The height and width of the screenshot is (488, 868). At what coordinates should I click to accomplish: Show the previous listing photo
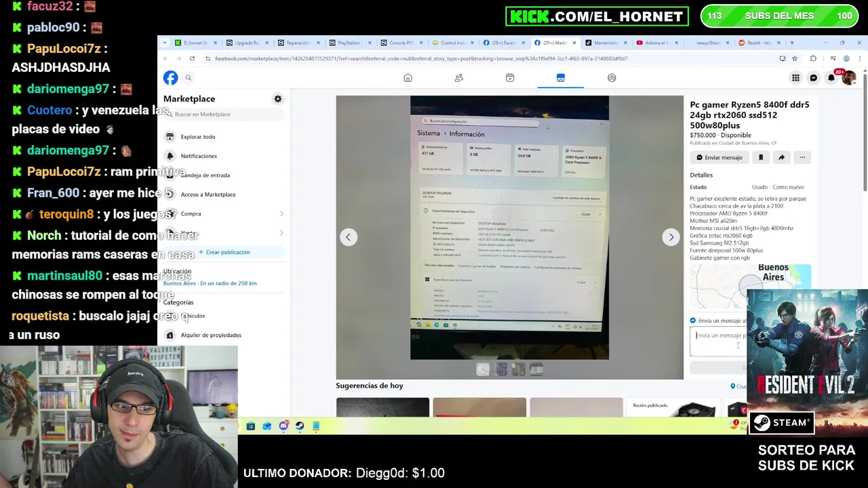point(348,237)
